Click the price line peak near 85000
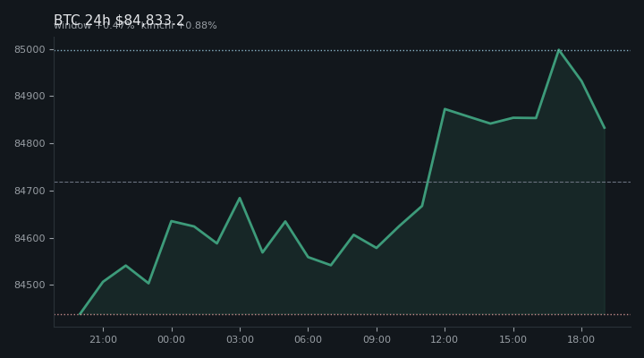Viewport: 644px width, 358px height. pos(558,50)
